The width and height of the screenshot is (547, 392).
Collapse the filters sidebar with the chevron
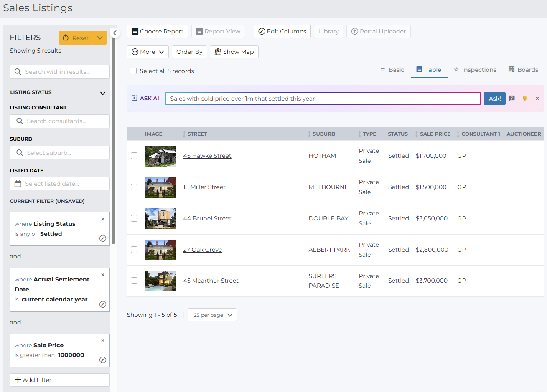coord(115,33)
